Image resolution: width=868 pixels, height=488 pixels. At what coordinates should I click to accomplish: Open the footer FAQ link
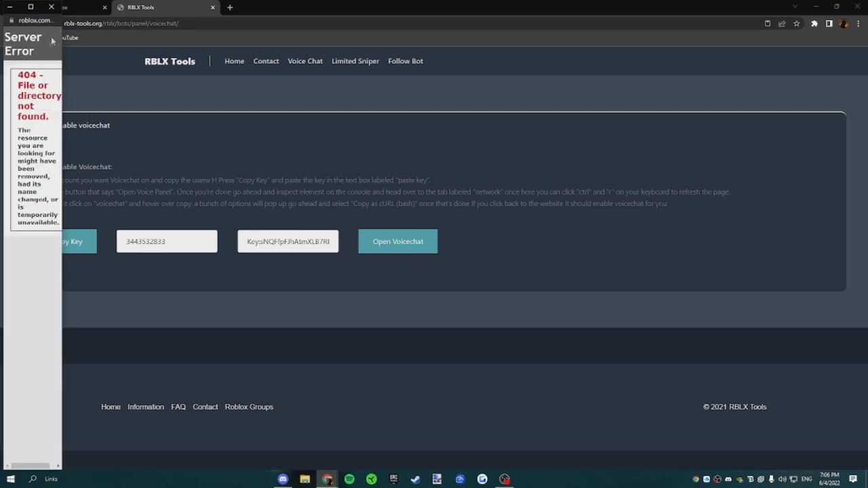click(x=178, y=407)
